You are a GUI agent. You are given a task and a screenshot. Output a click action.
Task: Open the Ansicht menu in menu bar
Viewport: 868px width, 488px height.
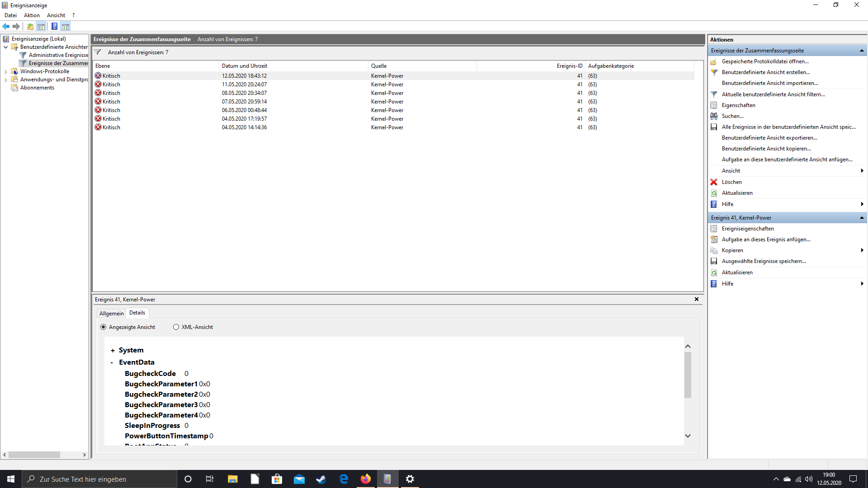pos(56,15)
